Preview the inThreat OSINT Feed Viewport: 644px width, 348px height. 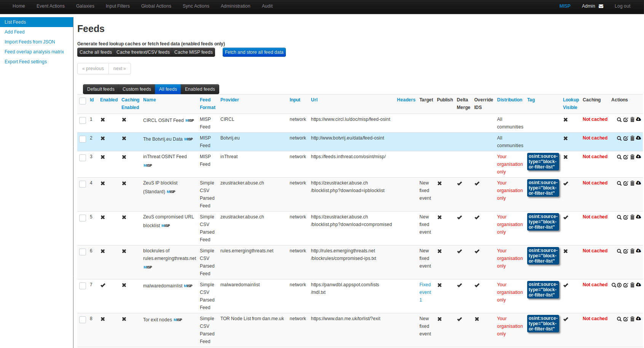click(619, 157)
